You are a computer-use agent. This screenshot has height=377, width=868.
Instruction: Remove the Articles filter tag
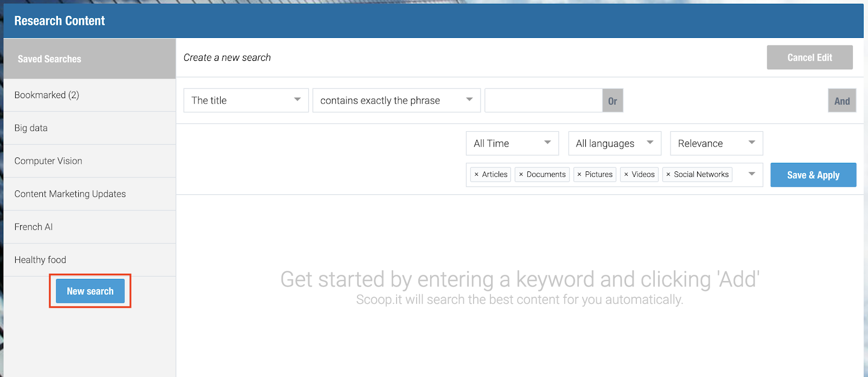476,175
